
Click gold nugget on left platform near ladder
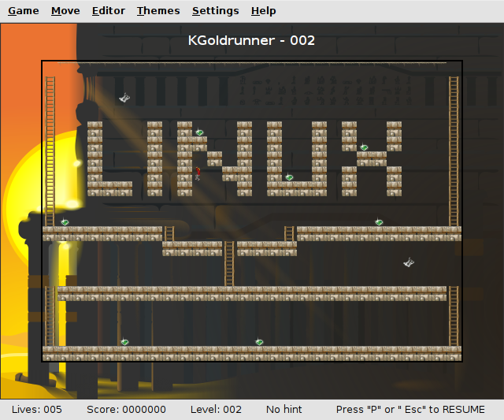65,222
